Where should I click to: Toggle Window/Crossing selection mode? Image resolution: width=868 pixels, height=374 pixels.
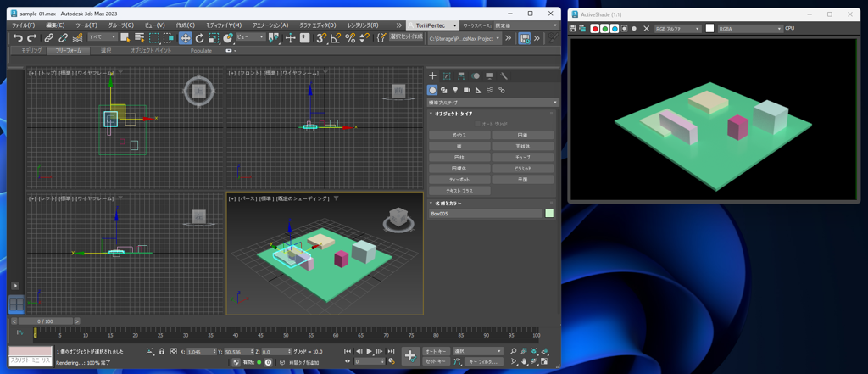(x=169, y=37)
